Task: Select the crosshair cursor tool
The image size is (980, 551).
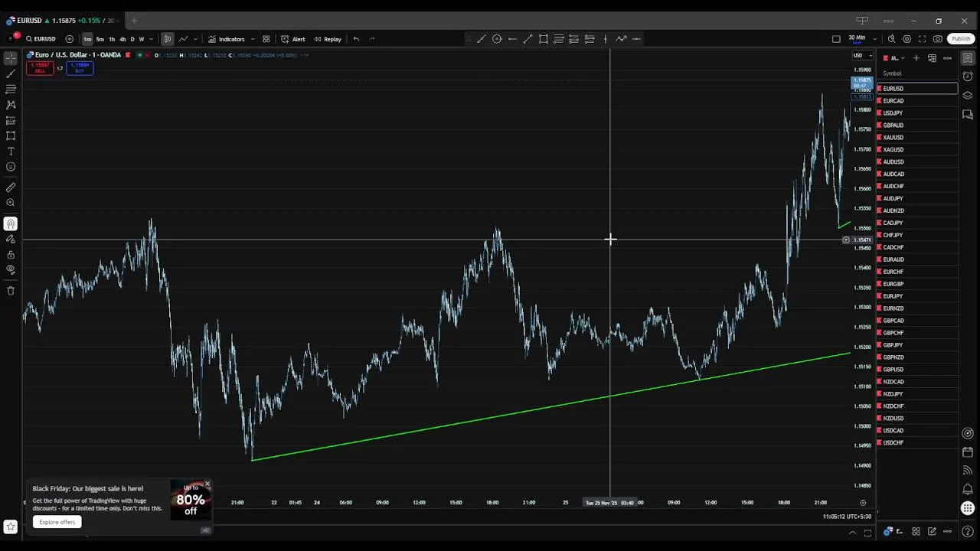Action: (x=11, y=58)
